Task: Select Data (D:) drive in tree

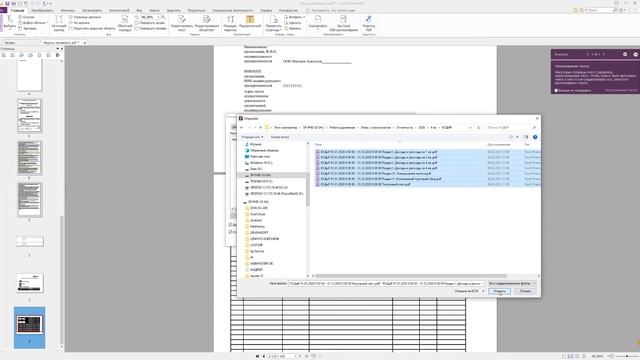Action: (x=256, y=169)
